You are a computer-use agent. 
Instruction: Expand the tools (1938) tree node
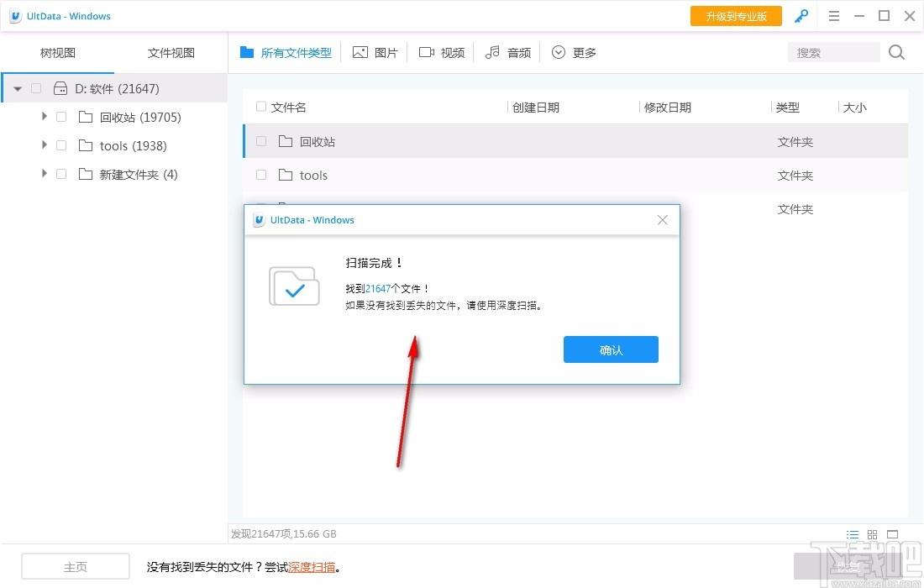[45, 145]
